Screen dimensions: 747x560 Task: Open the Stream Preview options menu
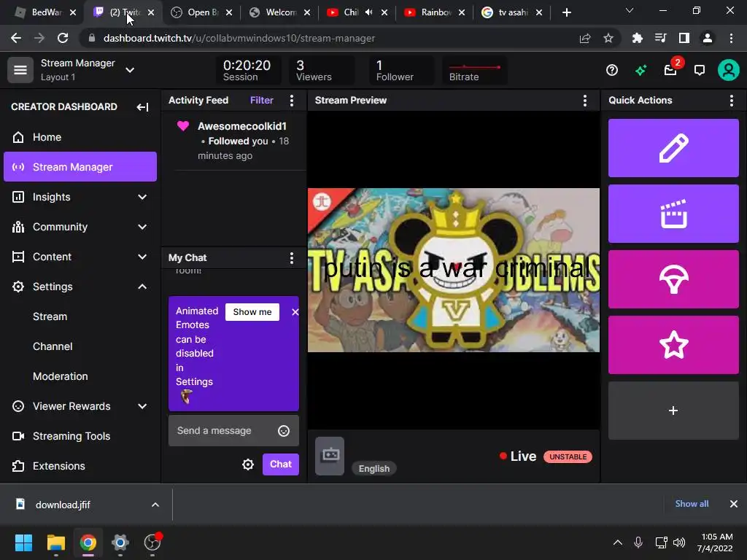click(x=584, y=100)
